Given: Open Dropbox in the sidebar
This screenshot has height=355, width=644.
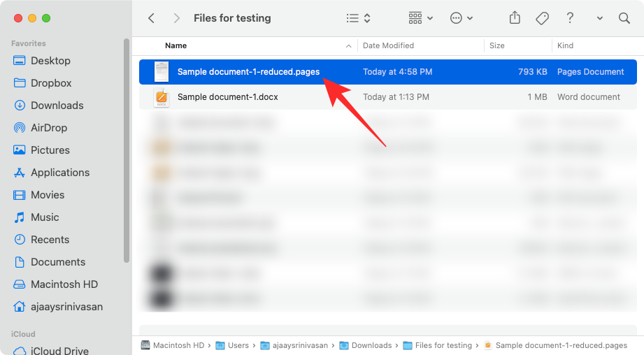Looking at the screenshot, I should [x=42, y=83].
